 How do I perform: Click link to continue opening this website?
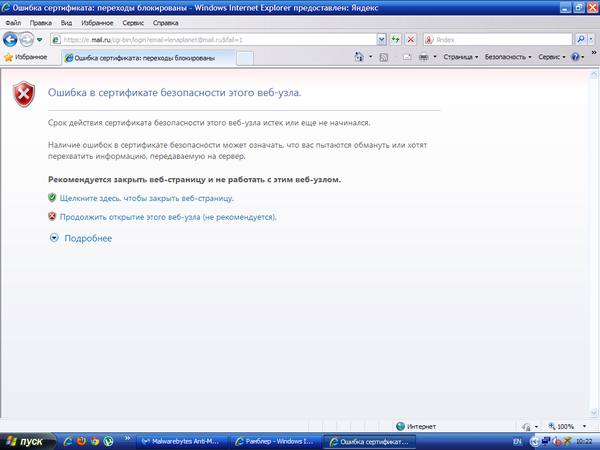click(x=168, y=216)
